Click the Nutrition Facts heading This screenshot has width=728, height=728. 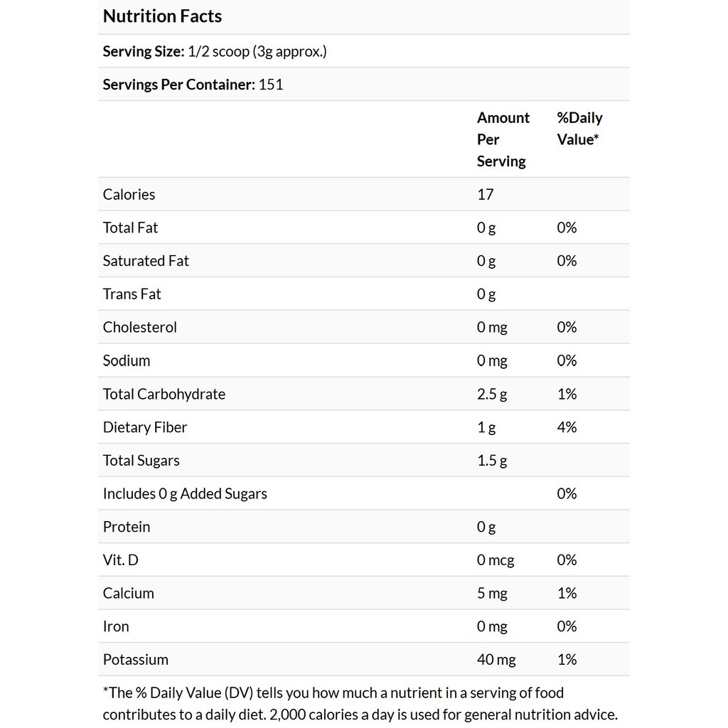[162, 16]
